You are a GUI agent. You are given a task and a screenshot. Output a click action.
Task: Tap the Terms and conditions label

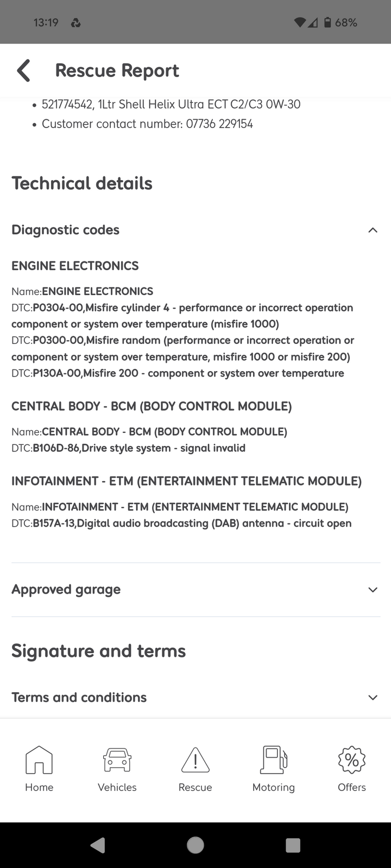[79, 698]
